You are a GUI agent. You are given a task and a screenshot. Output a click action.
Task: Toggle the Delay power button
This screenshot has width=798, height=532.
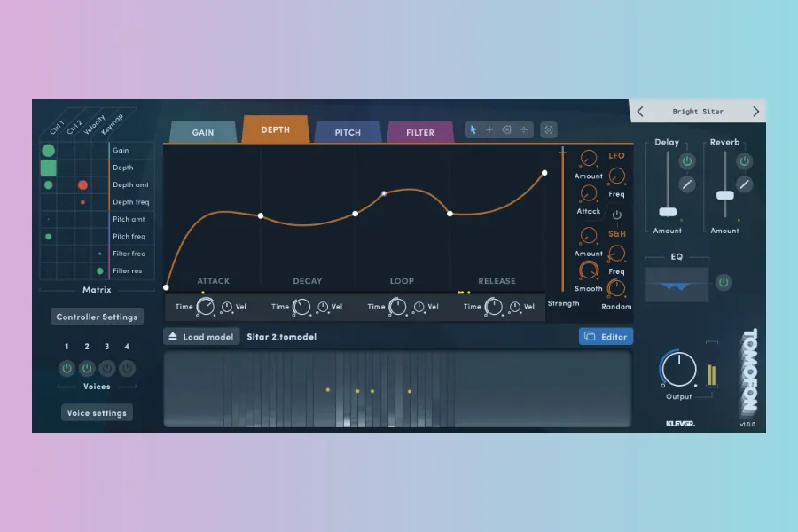click(687, 161)
